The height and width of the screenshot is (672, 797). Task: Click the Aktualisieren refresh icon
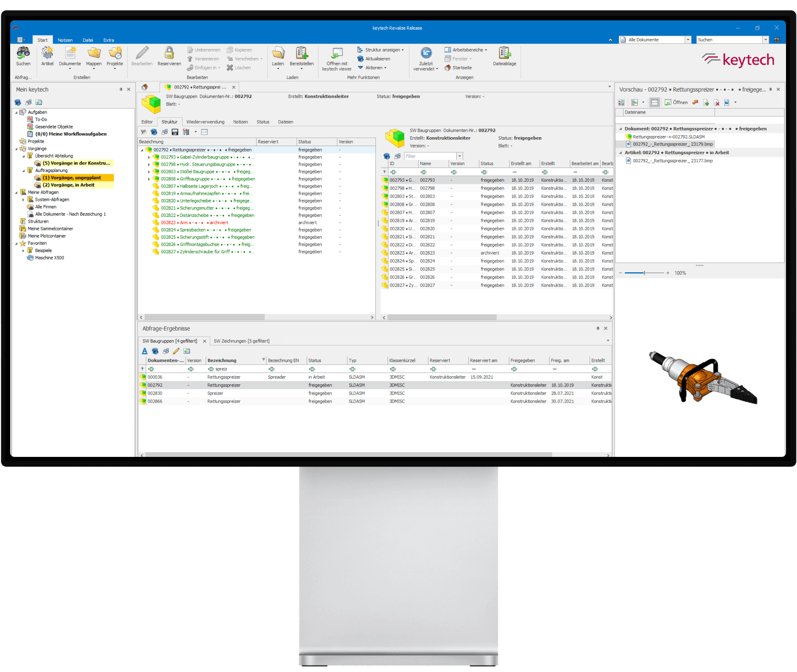[x=361, y=58]
